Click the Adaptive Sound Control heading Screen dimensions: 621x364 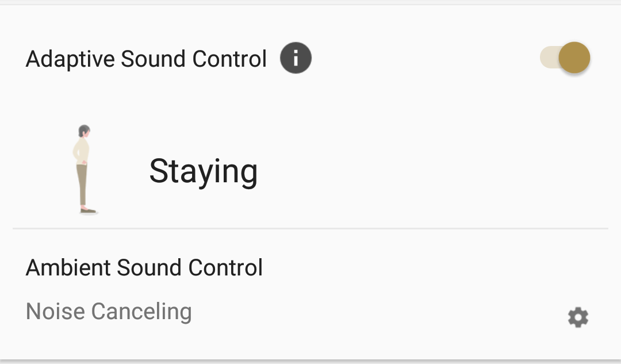point(146,59)
